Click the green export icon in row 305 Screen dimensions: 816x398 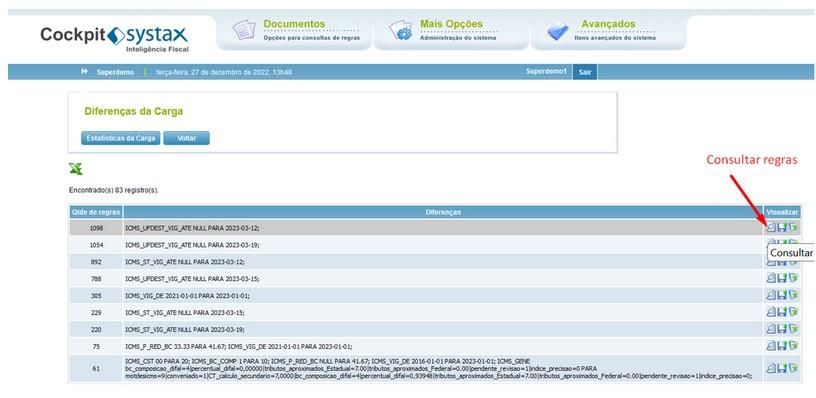tap(793, 295)
